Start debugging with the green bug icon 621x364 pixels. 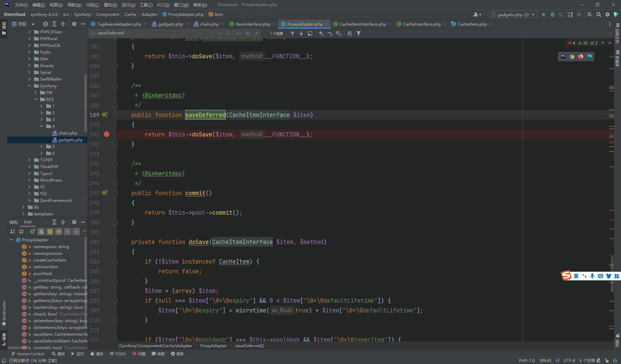(553, 14)
